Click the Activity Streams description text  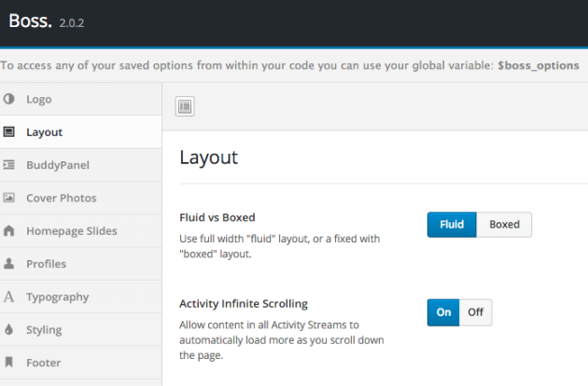tap(282, 340)
